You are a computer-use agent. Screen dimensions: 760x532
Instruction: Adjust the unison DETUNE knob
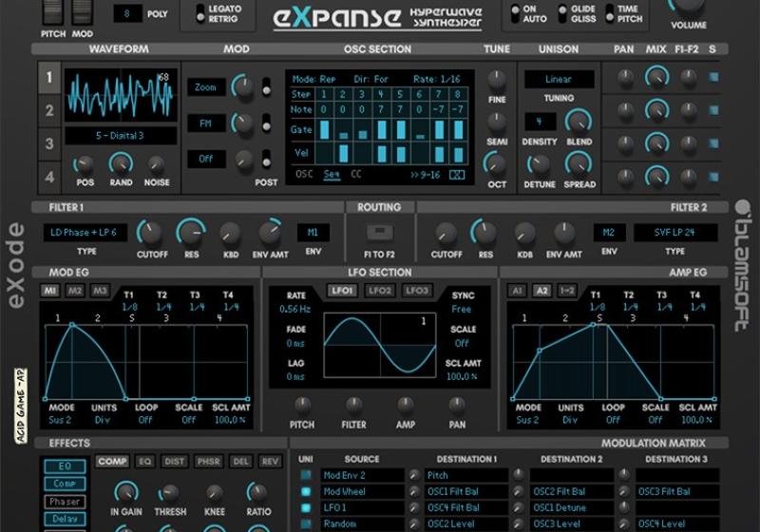539,165
